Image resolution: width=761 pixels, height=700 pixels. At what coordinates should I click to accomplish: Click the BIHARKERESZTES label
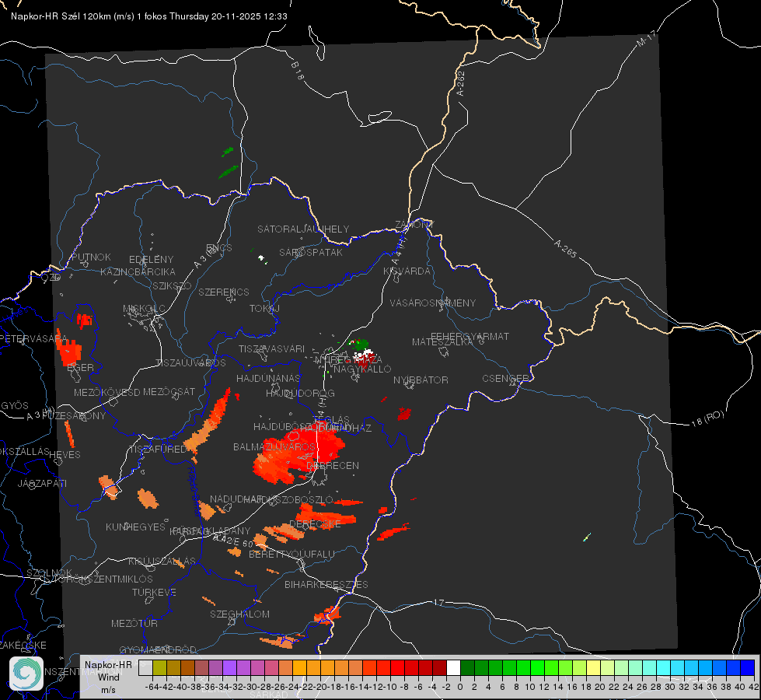coord(326,584)
